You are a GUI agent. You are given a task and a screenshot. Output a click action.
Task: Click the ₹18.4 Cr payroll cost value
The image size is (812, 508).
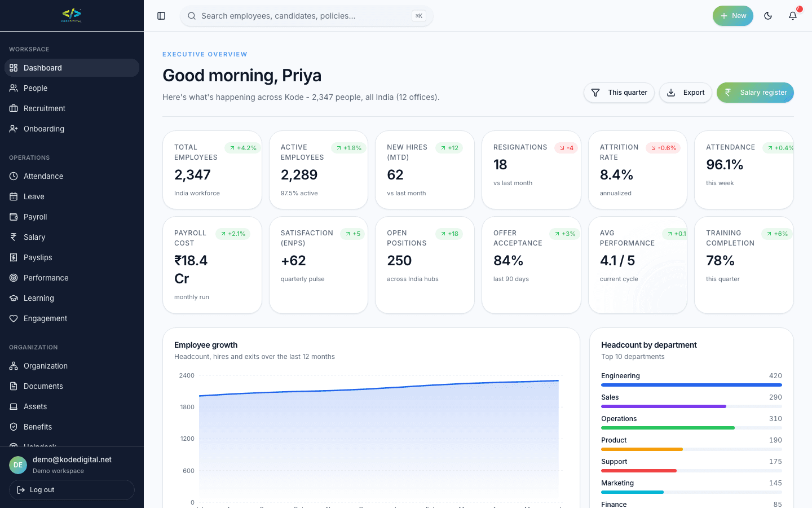(191, 270)
